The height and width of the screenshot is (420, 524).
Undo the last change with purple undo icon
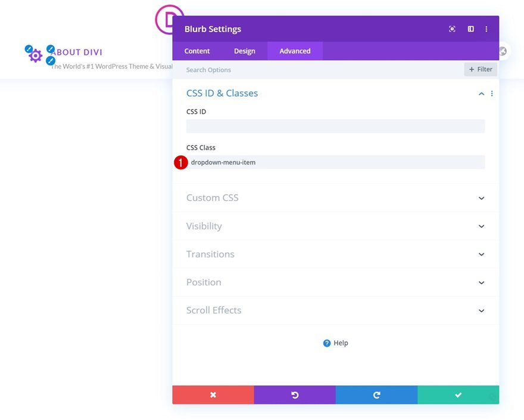pyautogui.click(x=295, y=394)
